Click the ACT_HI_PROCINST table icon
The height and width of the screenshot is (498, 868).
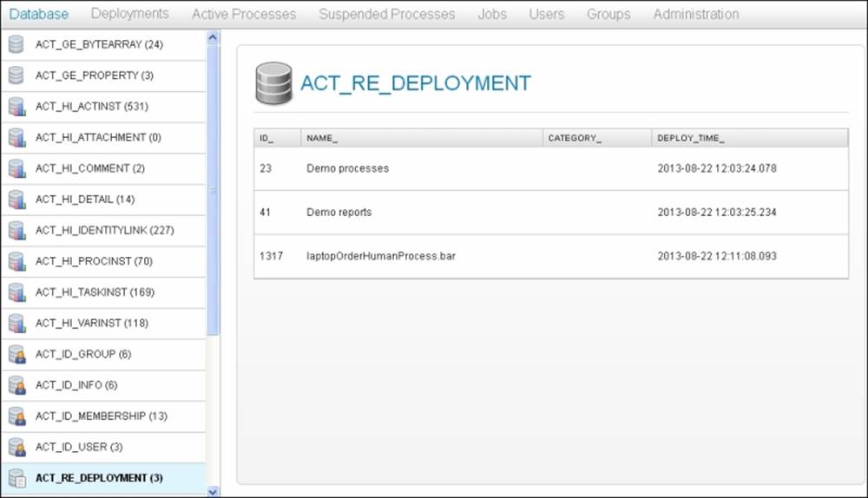pyautogui.click(x=16, y=261)
